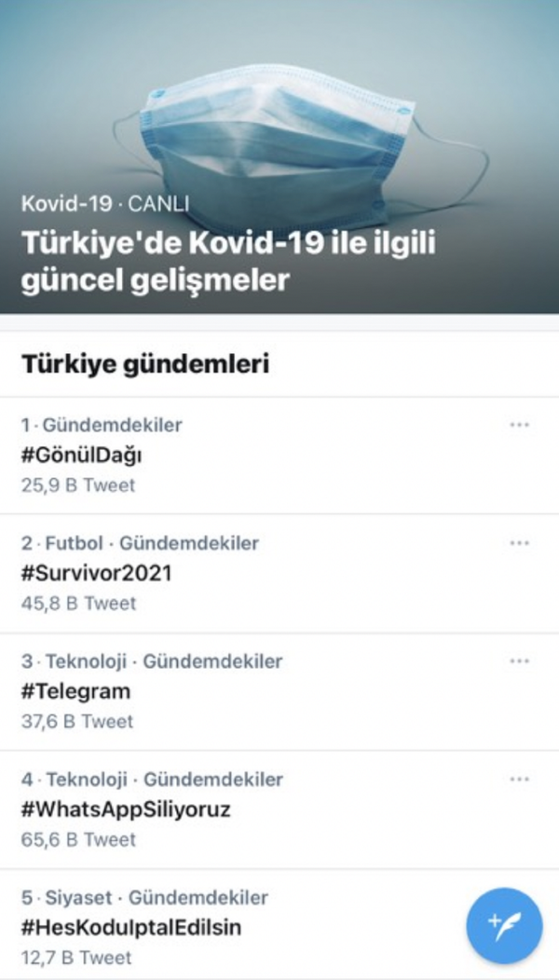This screenshot has width=559, height=980.
Task: Open options menu for the #Telegram trend
Action: 521,660
